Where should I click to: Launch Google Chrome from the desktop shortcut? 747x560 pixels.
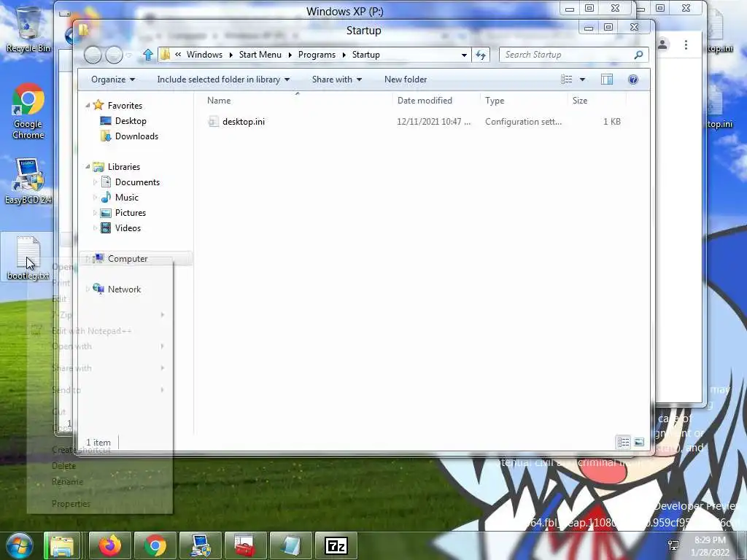click(x=28, y=112)
